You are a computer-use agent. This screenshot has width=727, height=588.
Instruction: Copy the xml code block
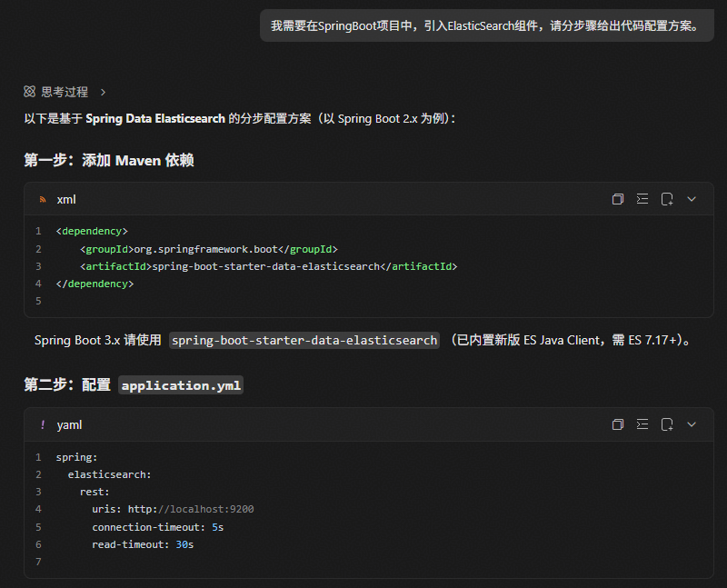(x=618, y=199)
